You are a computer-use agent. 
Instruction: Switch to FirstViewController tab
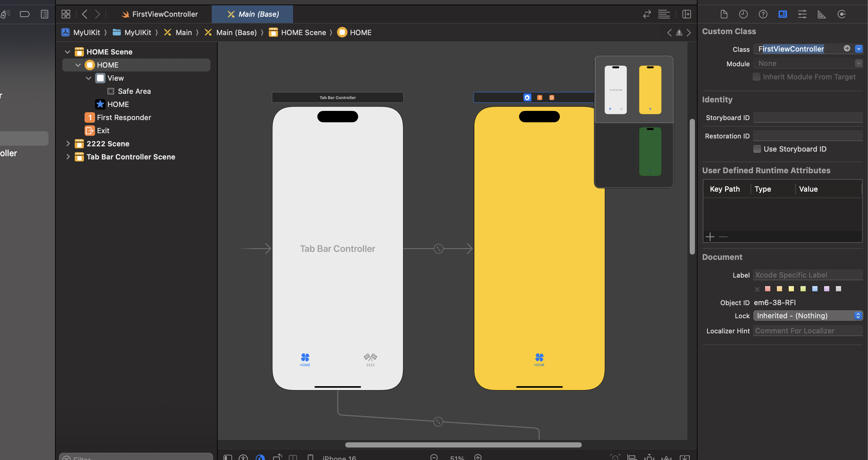pyautogui.click(x=160, y=14)
